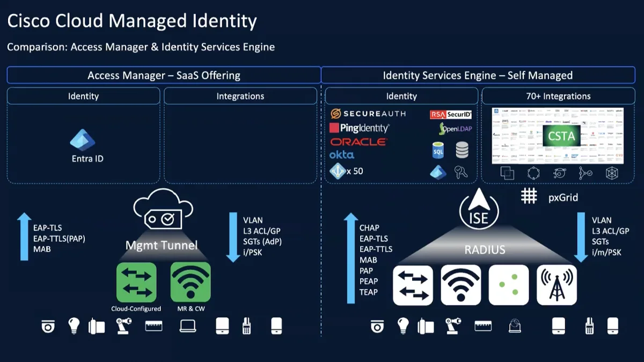Click the Oracle logo
Screen dimensions: 644x362
coord(358,142)
